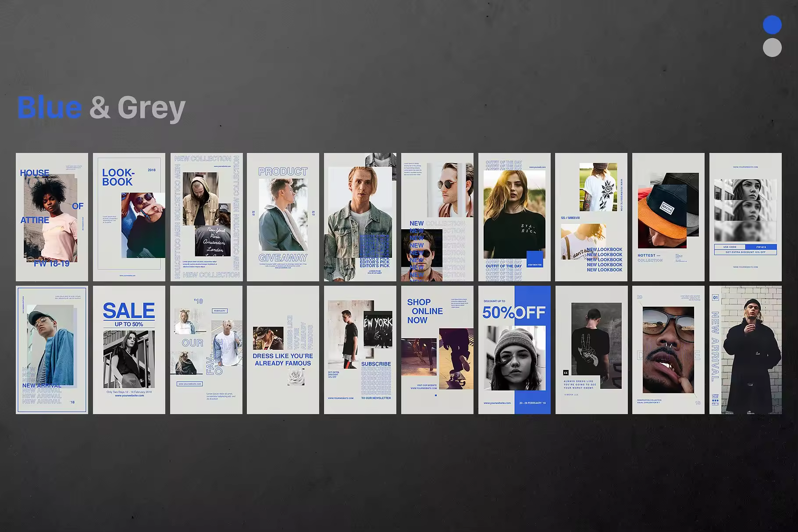Choose the Hottest Collection cap template
The height and width of the screenshot is (532, 798).
[668, 217]
